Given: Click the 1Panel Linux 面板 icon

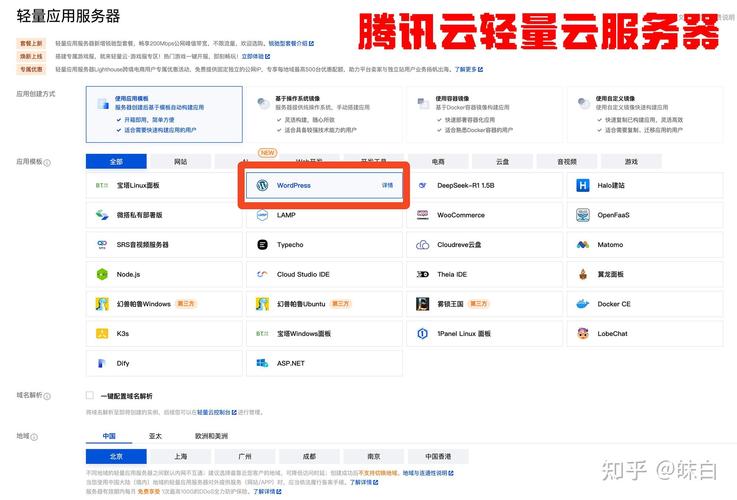Looking at the screenshot, I should (423, 334).
